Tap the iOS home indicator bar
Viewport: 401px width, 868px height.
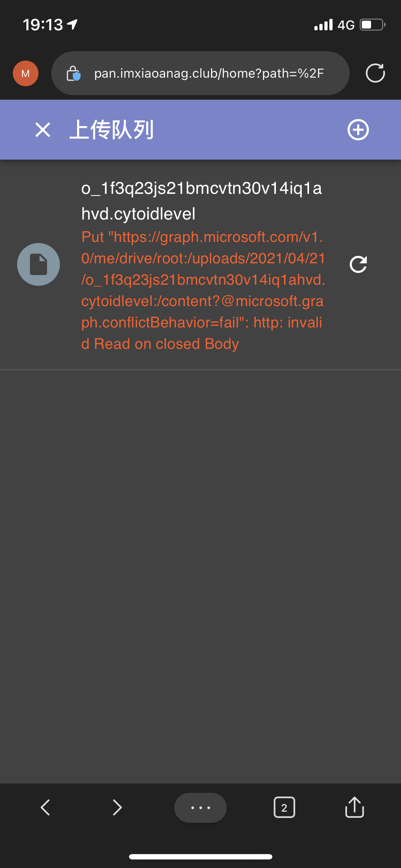tap(201, 857)
